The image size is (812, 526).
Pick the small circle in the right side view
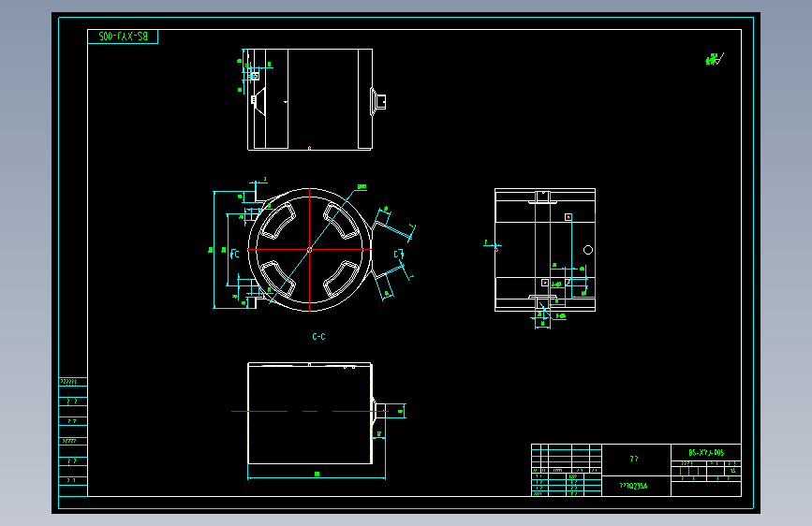(x=588, y=250)
